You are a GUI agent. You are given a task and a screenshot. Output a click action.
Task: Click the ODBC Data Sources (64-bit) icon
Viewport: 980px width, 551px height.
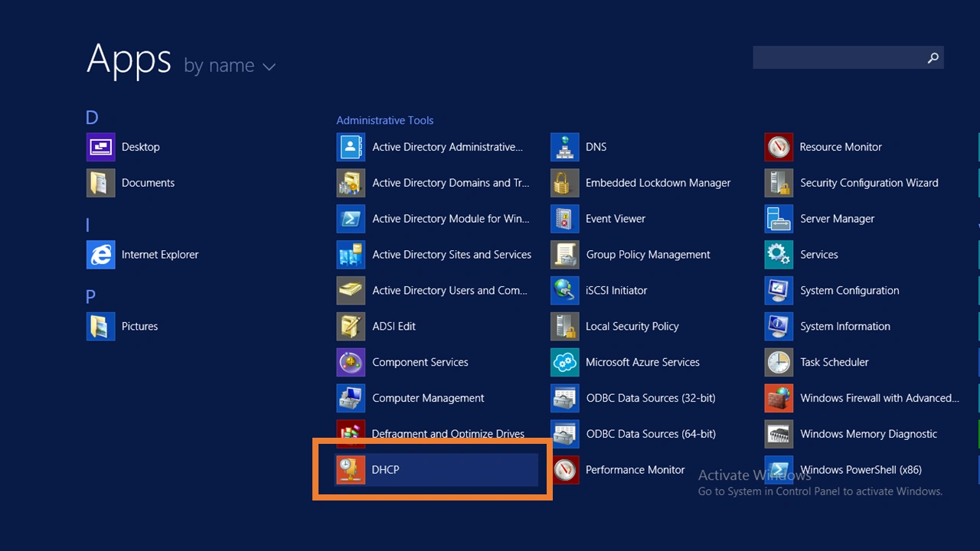pos(565,434)
